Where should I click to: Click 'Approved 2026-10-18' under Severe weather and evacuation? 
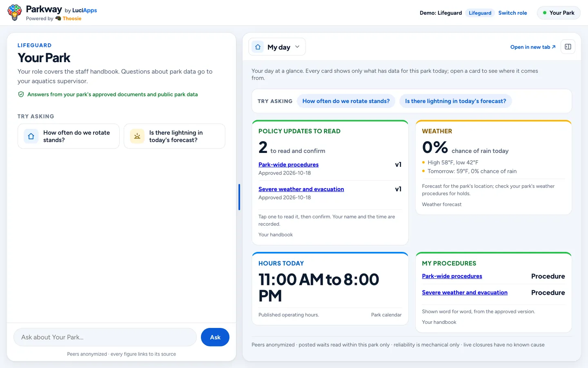[285, 197]
